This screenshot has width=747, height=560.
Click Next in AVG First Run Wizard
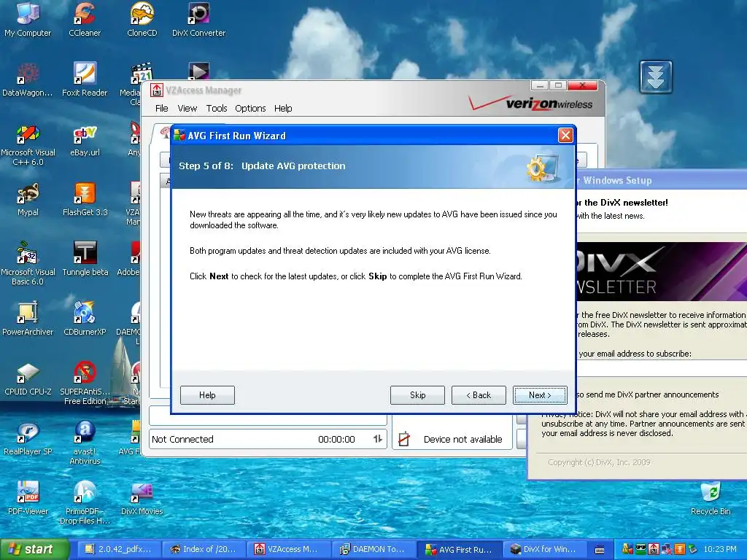point(540,394)
